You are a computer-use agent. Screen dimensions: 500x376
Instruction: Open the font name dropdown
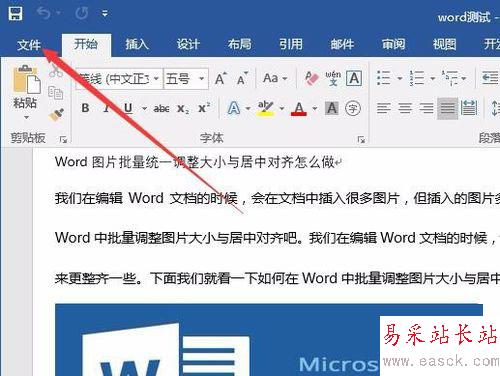coord(156,79)
